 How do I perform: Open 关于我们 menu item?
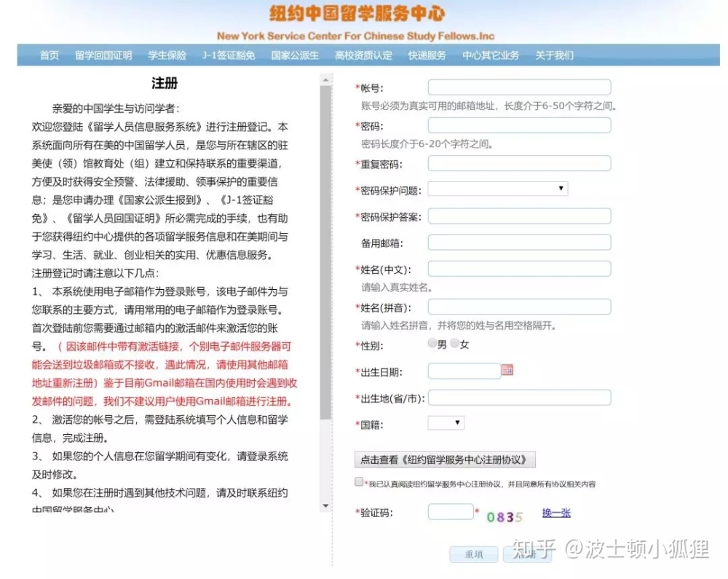(554, 55)
